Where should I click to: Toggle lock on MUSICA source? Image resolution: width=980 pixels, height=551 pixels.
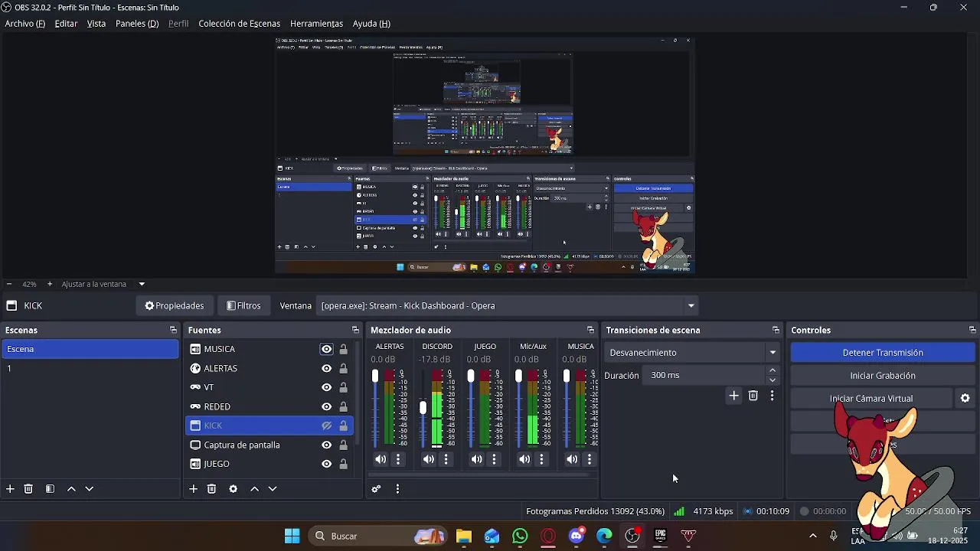(x=343, y=349)
